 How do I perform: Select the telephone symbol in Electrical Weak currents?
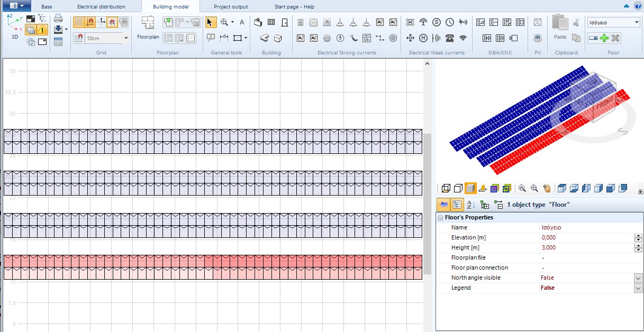(450, 38)
